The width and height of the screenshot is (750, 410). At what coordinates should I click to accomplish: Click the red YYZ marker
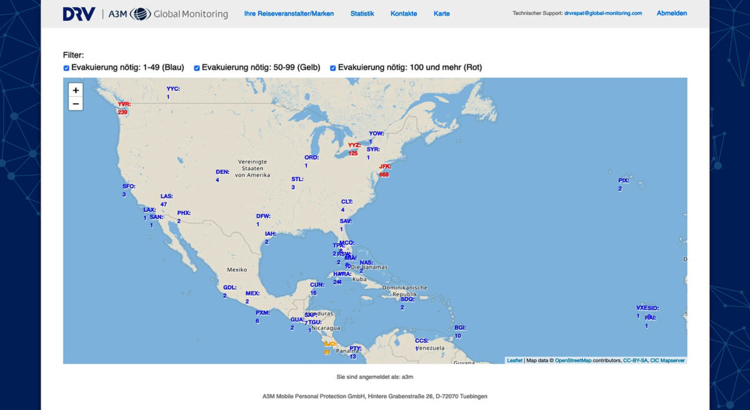click(354, 149)
